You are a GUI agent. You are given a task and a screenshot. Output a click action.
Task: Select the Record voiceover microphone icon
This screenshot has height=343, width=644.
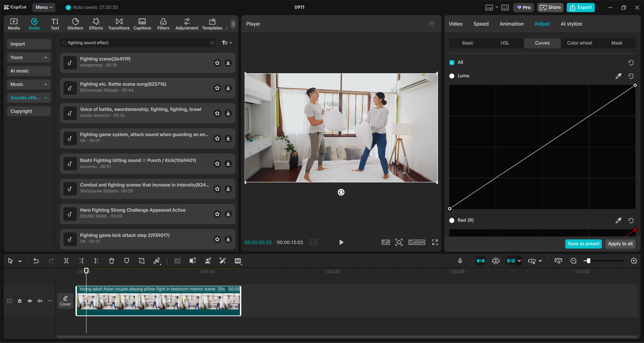[460, 261]
